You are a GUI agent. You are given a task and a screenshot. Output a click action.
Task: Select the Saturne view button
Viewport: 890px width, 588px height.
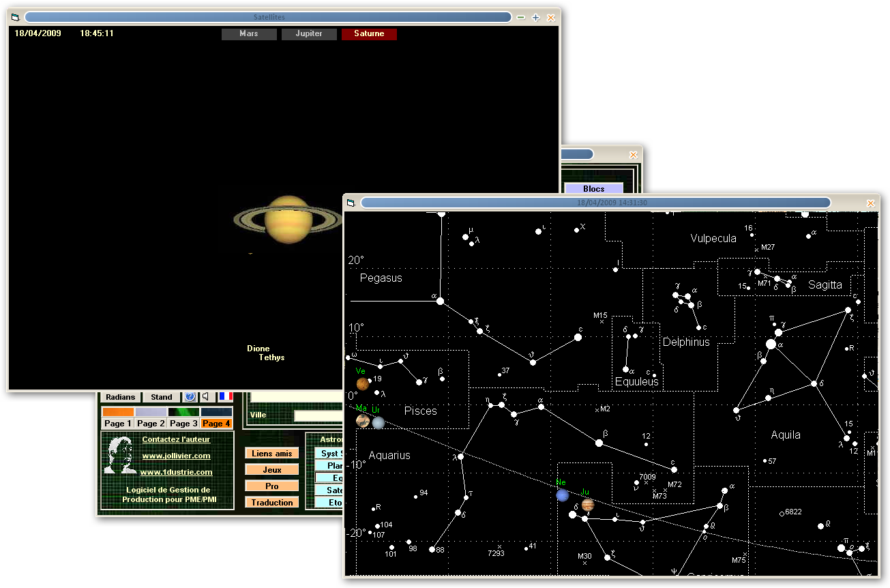click(369, 33)
